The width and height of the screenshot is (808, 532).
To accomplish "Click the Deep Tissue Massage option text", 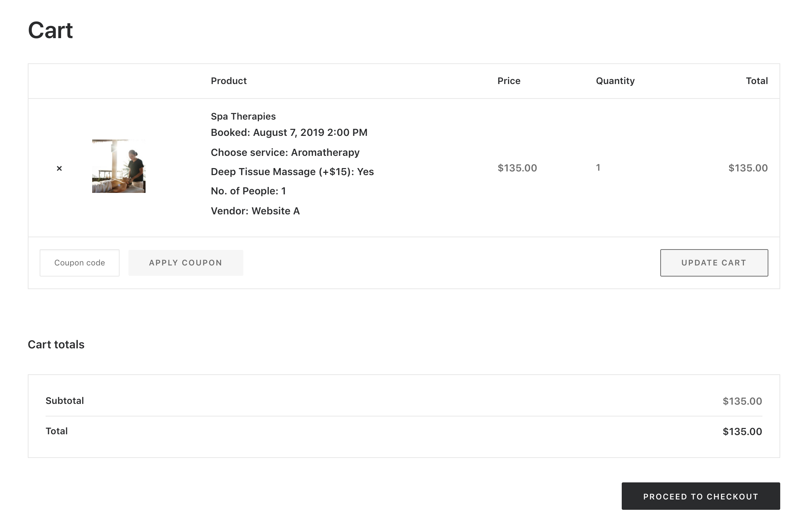I will click(x=292, y=172).
